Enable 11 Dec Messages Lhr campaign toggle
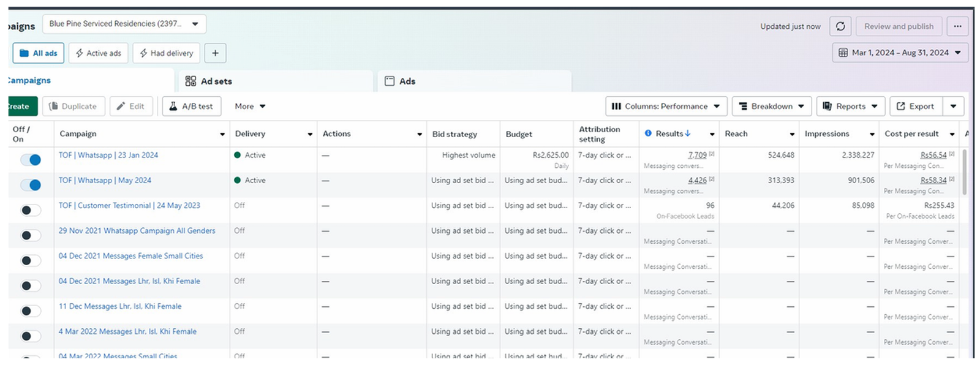The width and height of the screenshot is (980, 365). coord(31,310)
